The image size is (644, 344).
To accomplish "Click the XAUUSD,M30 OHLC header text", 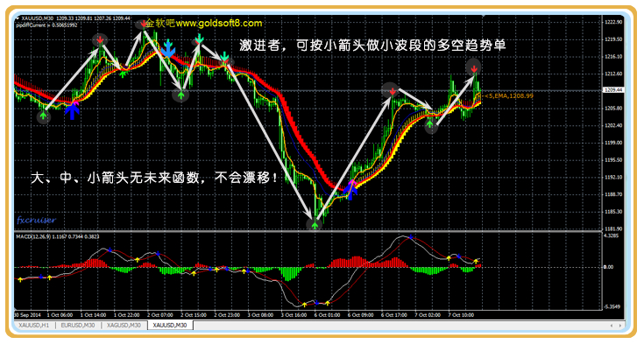I will 75,18.
